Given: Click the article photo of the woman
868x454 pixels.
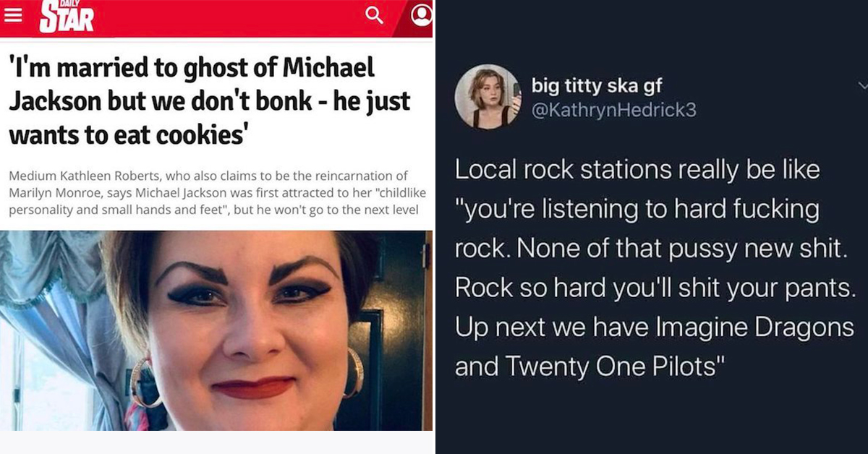Looking at the screenshot, I should [216, 330].
